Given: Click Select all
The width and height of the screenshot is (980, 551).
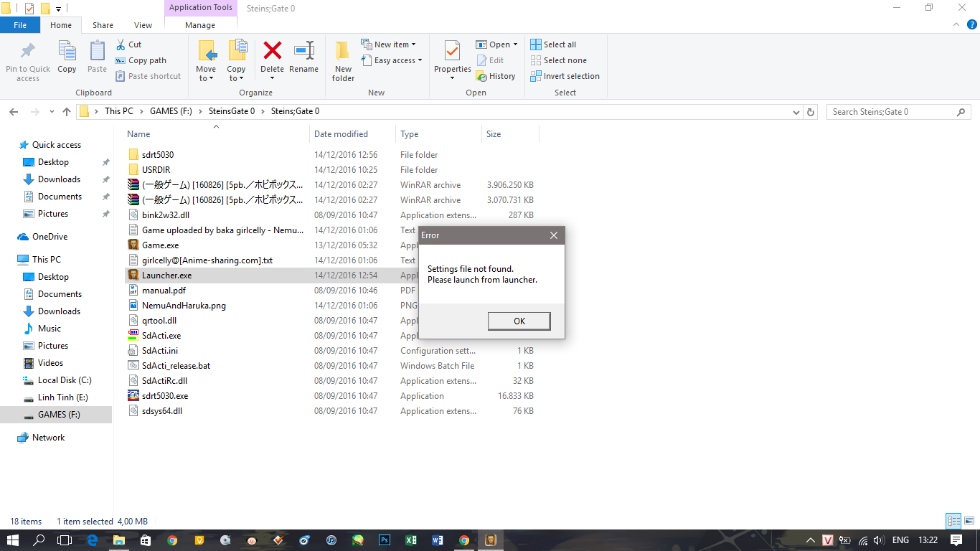Looking at the screenshot, I should point(553,44).
